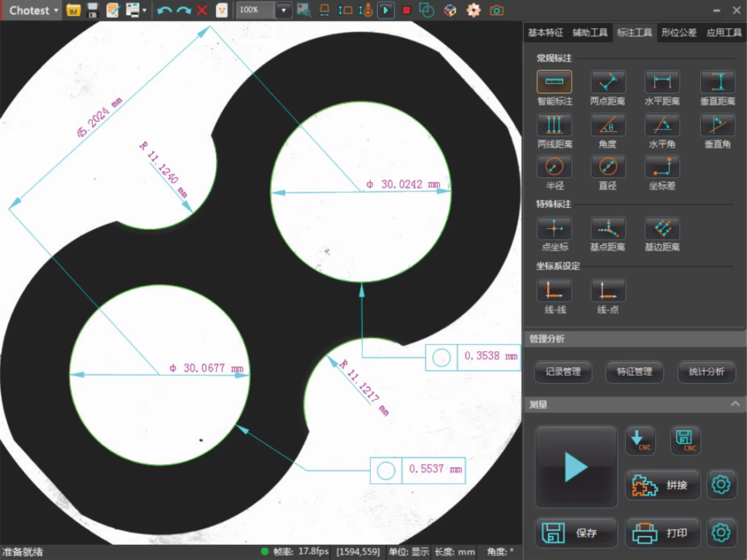
Task: Expand the 100% zoom level dropdown
Action: pyautogui.click(x=283, y=10)
